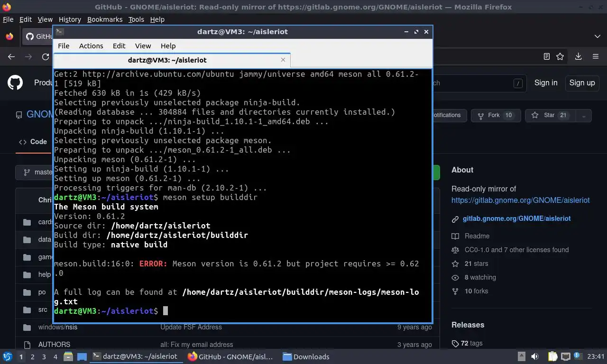Switch to workspace 3
This screenshot has width=607, height=364.
coord(44,356)
